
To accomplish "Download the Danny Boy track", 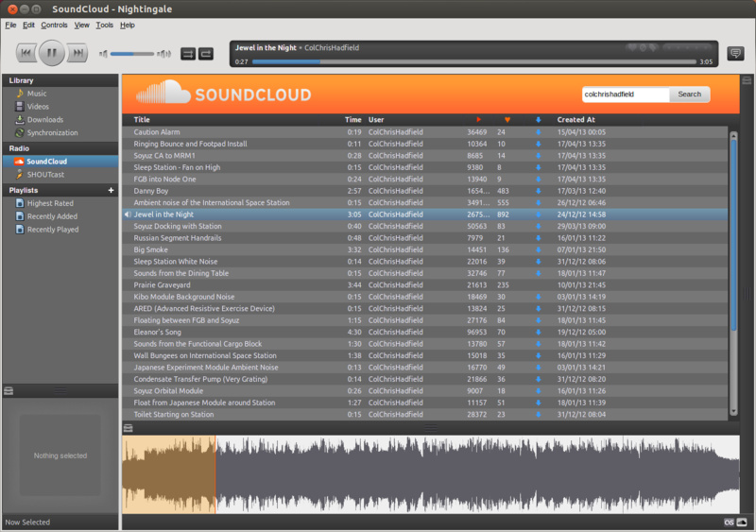I will point(538,191).
